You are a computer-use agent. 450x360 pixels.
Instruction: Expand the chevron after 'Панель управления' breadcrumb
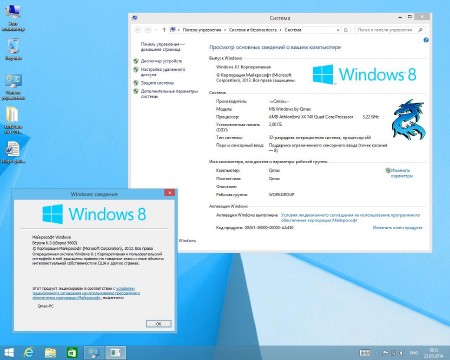pos(225,30)
